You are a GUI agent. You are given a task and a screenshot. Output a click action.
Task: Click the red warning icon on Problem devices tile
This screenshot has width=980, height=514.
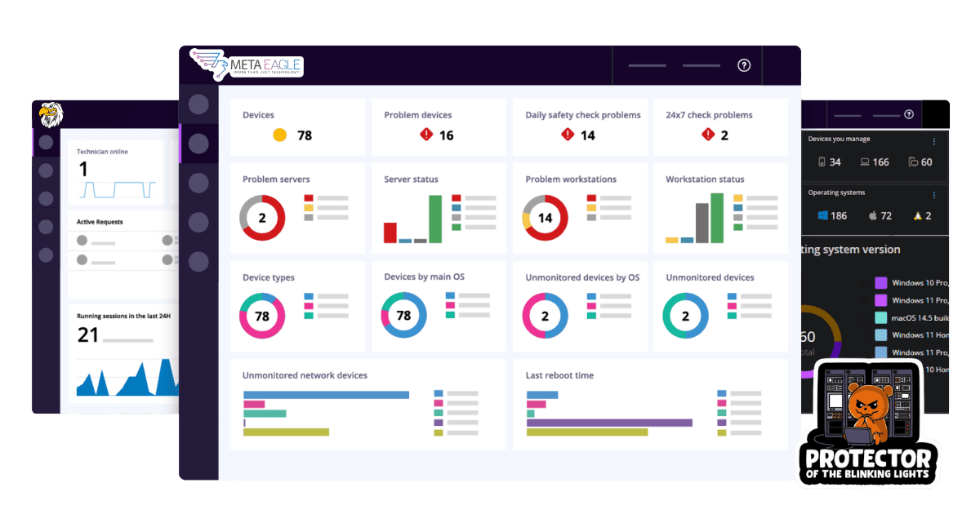tap(426, 133)
